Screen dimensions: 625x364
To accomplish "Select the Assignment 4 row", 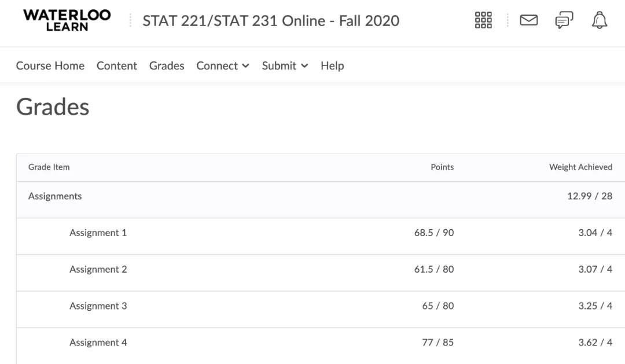I will point(98,343).
